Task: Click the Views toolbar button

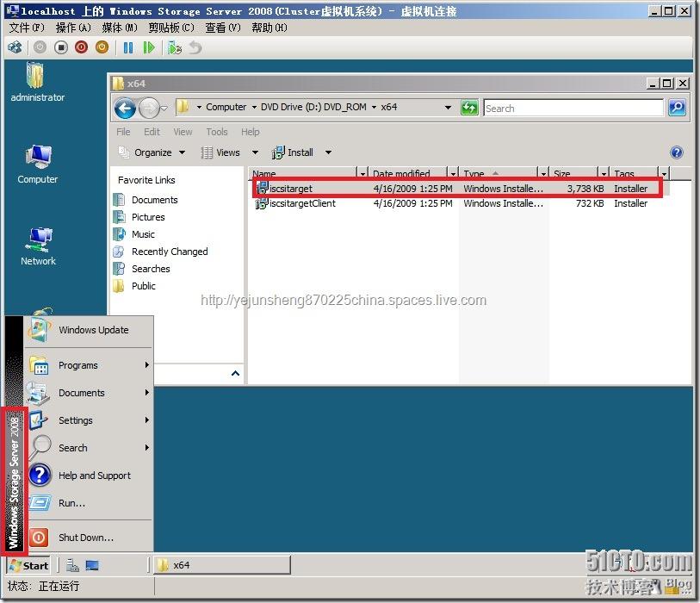Action: point(220,152)
